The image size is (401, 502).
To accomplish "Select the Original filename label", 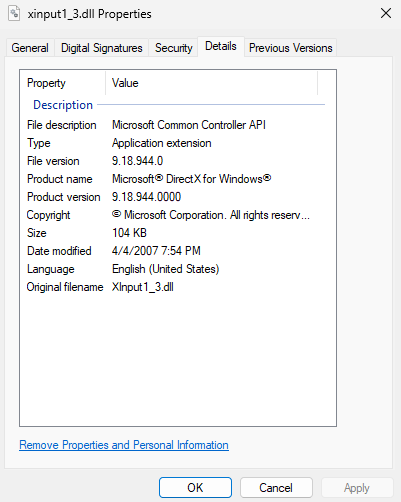I will [65, 287].
